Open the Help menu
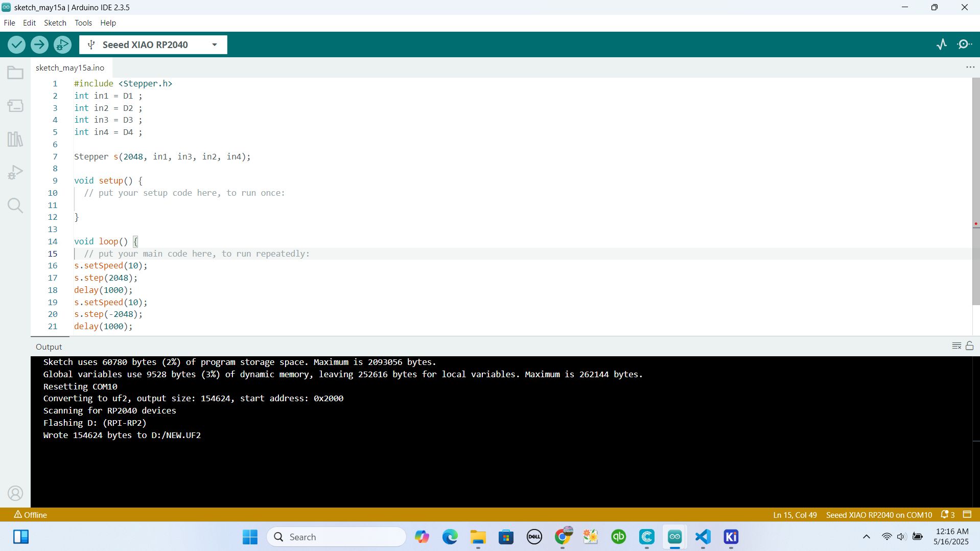This screenshot has width=980, height=551. pyautogui.click(x=108, y=23)
